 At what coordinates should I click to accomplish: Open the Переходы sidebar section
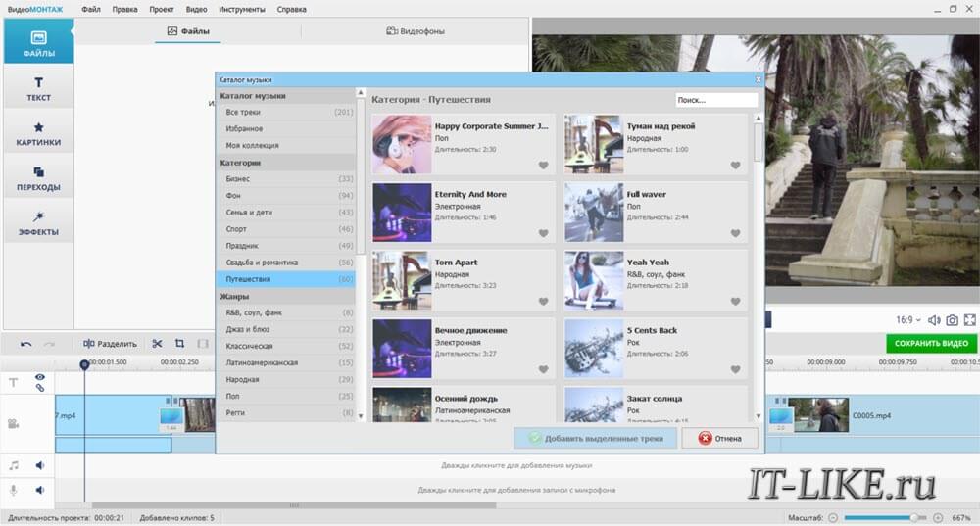[x=38, y=178]
